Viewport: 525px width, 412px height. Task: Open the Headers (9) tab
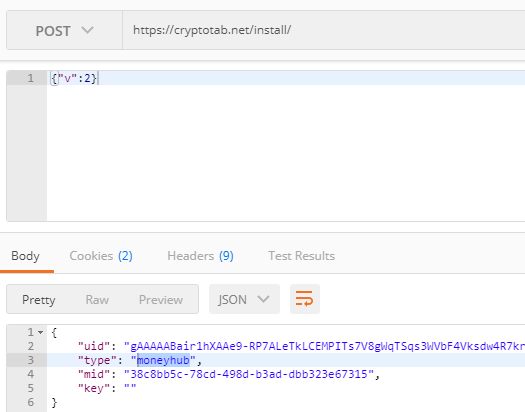pyautogui.click(x=200, y=256)
